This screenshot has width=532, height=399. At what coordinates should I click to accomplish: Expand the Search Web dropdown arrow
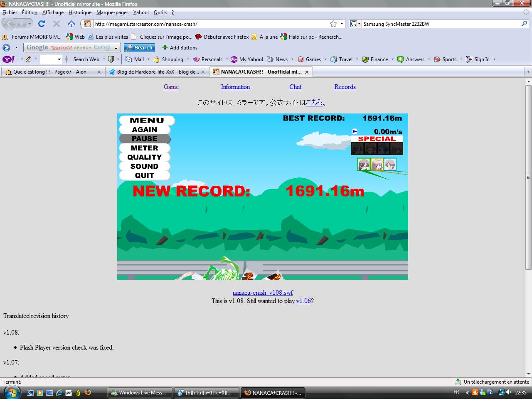[104, 59]
